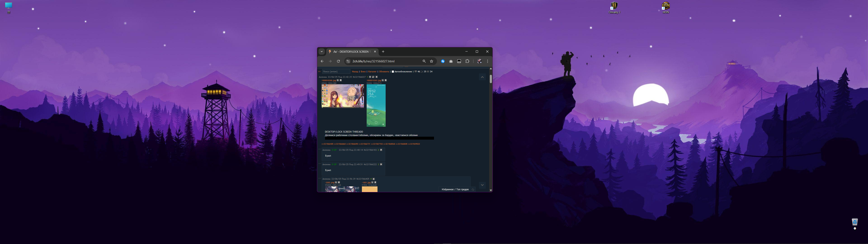Open Избранное / Топ тредов panel
The width and height of the screenshot is (868, 244).
(455, 189)
